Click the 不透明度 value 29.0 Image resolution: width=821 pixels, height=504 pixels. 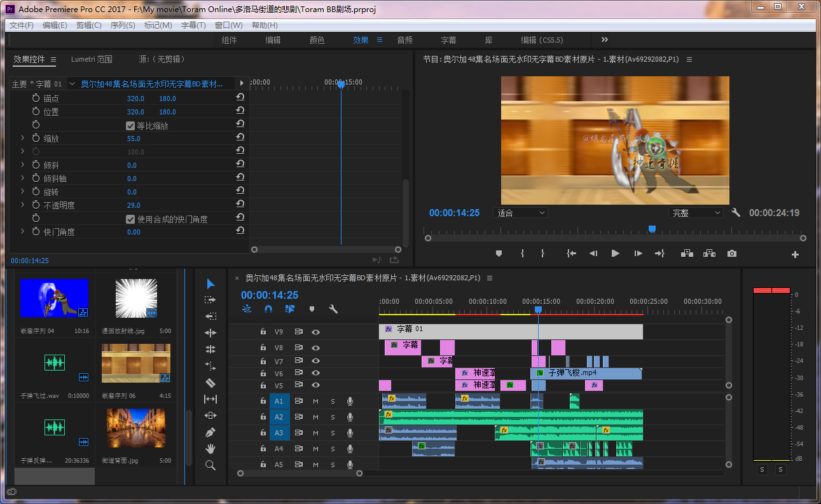(134, 205)
